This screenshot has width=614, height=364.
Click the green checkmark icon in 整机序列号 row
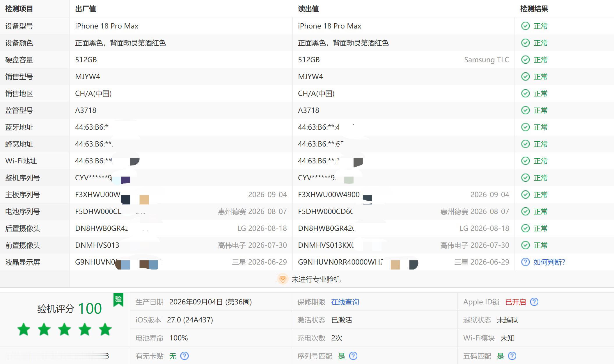[525, 178]
